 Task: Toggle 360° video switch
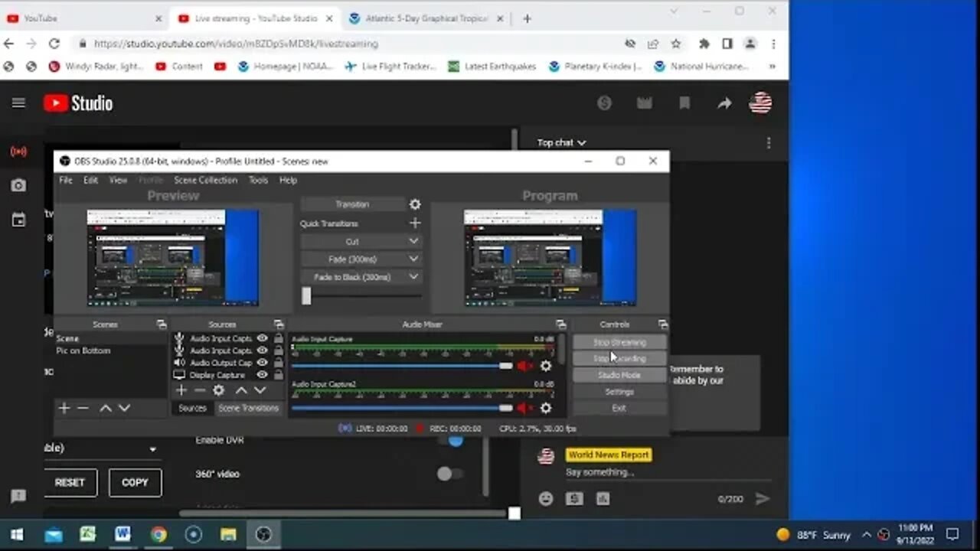pos(449,474)
